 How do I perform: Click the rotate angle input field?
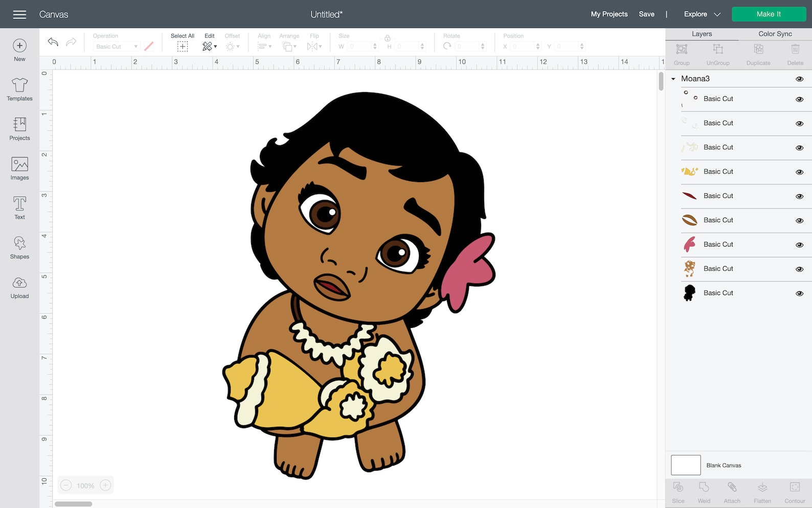click(x=467, y=47)
